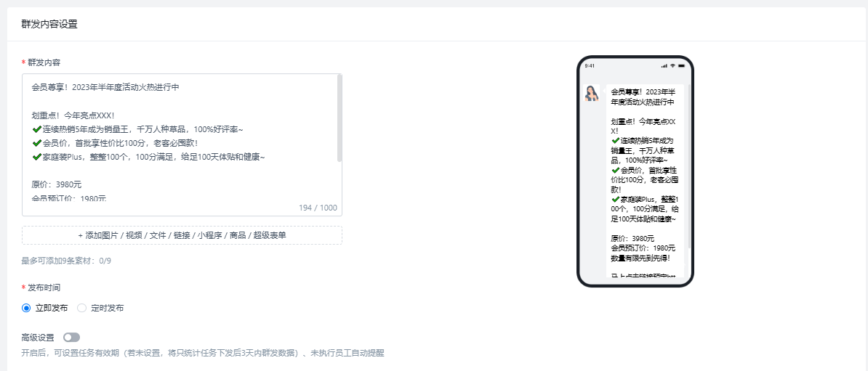Click green checkmark before 家庭装Plus in the editor
868x371 pixels.
[36, 157]
